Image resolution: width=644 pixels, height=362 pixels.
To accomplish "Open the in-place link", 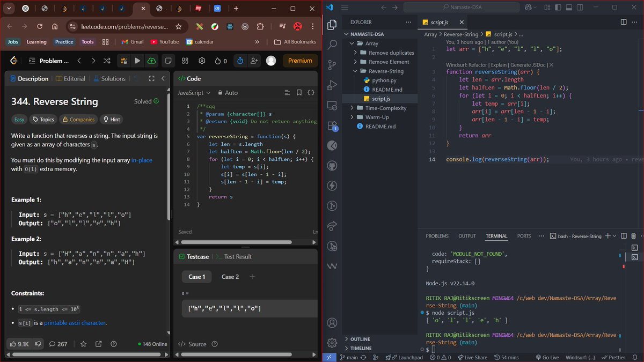I will 142,160.
